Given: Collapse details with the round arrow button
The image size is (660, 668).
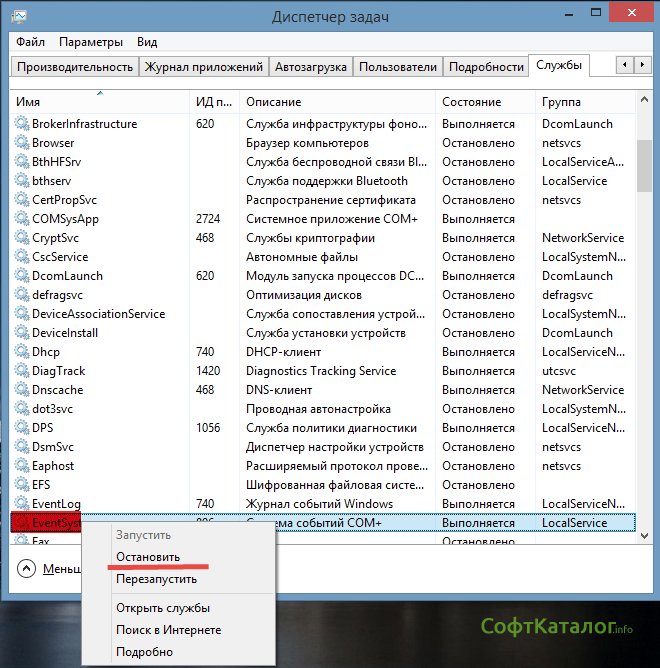Looking at the screenshot, I should tap(26, 568).
